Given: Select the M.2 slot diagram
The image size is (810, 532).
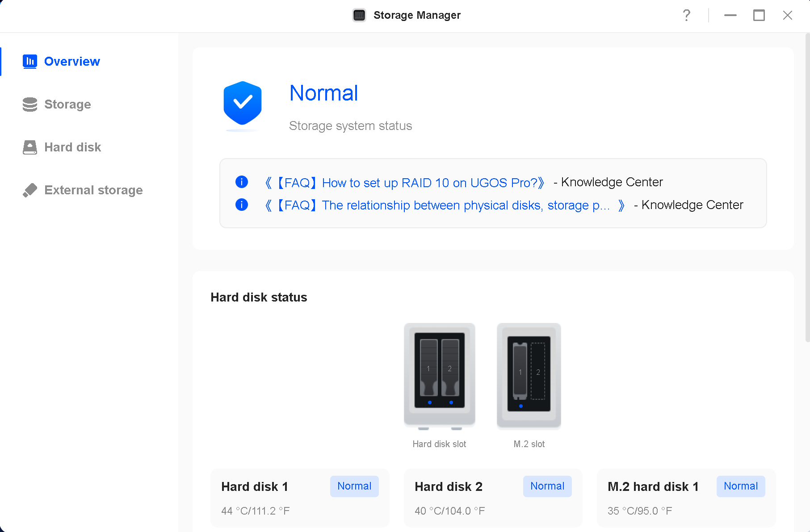Looking at the screenshot, I should pyautogui.click(x=529, y=376).
